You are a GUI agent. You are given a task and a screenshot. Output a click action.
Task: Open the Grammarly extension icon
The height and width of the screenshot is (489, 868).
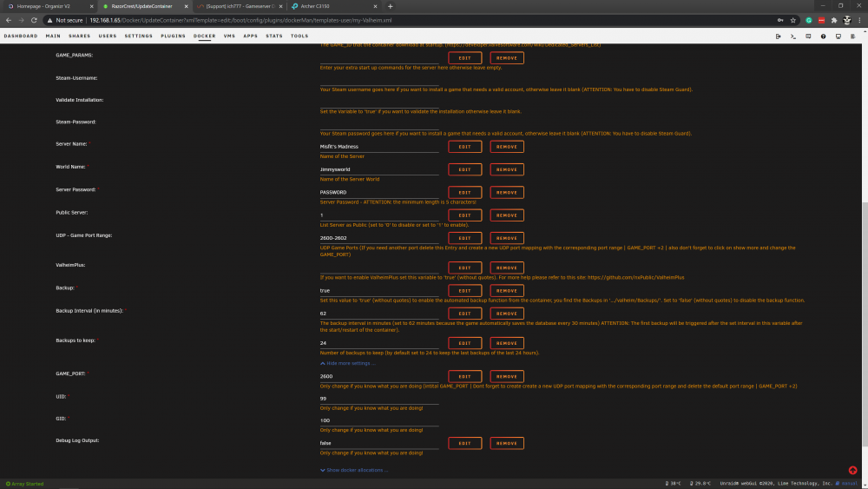809,21
